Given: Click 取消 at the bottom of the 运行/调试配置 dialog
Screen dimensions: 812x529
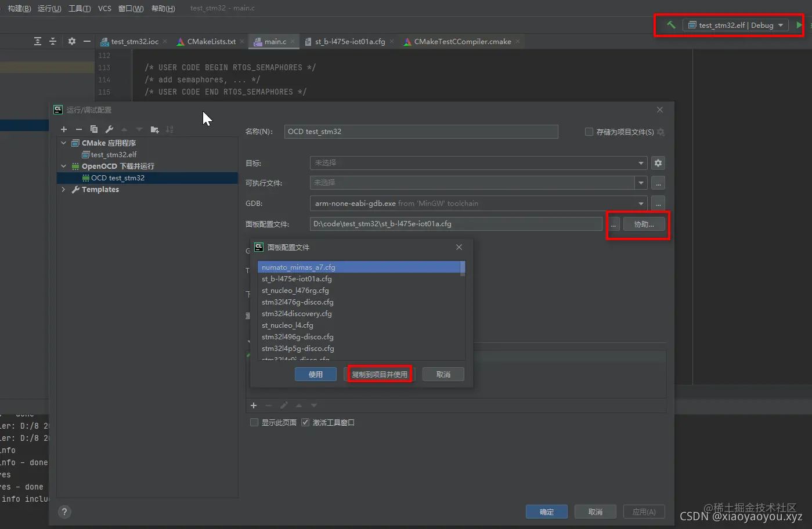Looking at the screenshot, I should click(596, 512).
